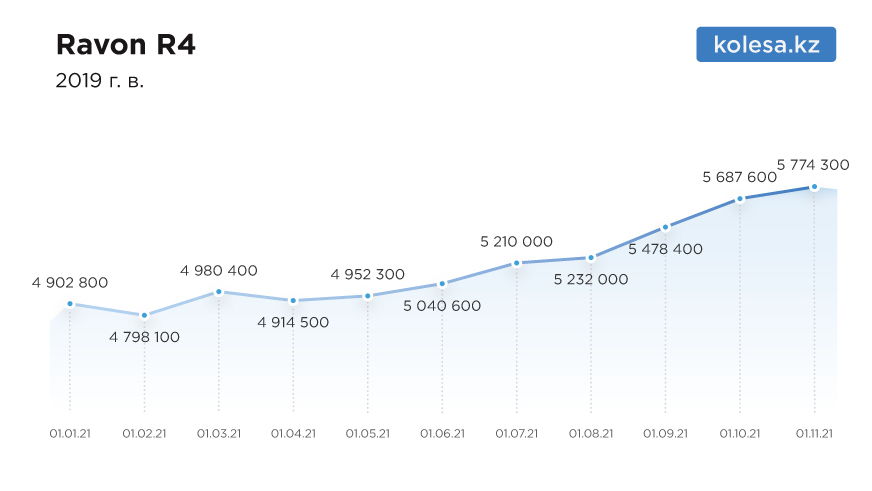Select the 01.01.21 data point marker

click(x=70, y=304)
